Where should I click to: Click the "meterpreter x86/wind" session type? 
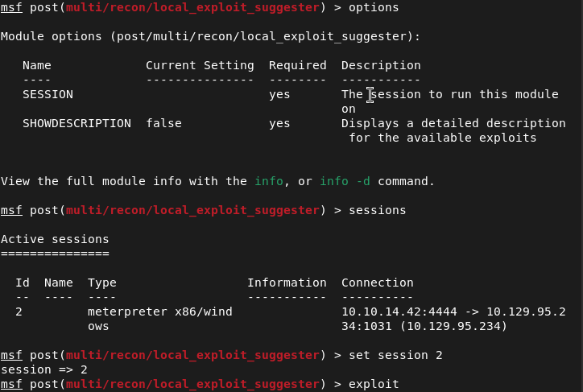(x=160, y=312)
